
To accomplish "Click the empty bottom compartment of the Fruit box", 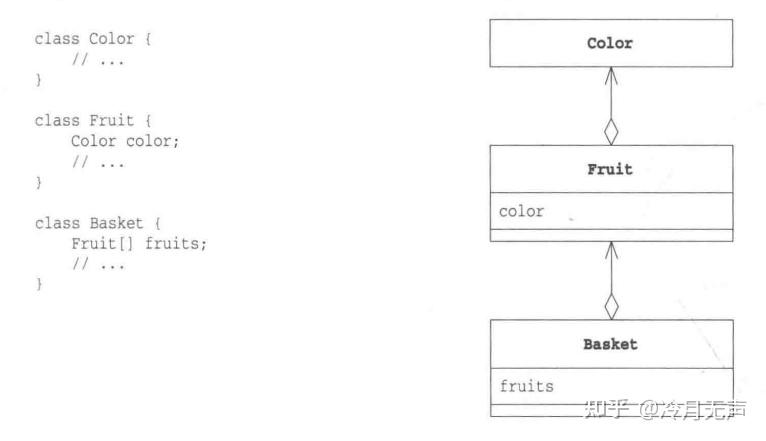I will (x=610, y=235).
